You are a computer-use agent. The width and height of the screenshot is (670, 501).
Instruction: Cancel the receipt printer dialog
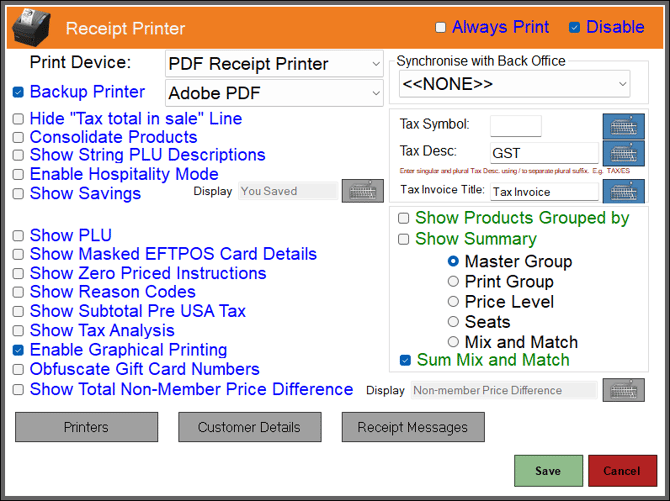pos(622,471)
